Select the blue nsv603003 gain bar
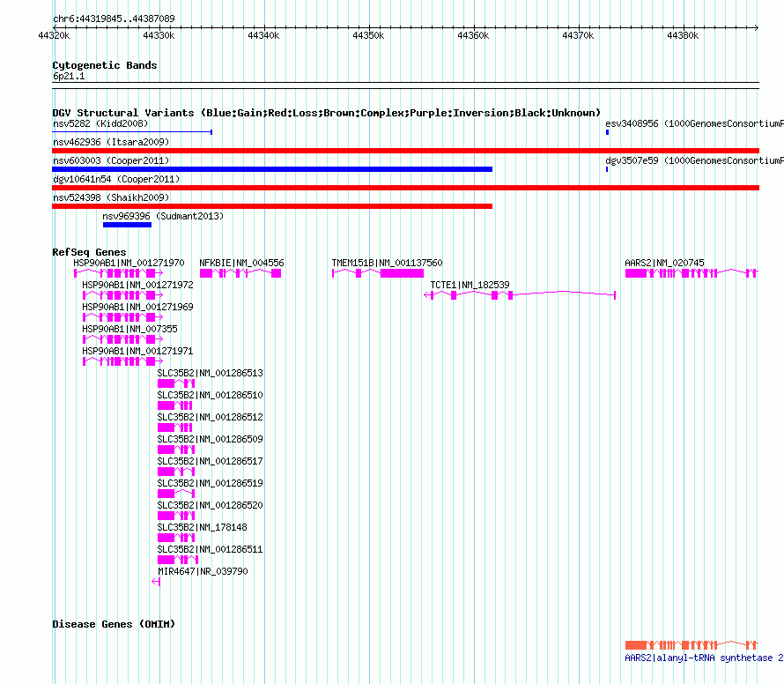Screen dimensions: 784x684 click(x=272, y=169)
